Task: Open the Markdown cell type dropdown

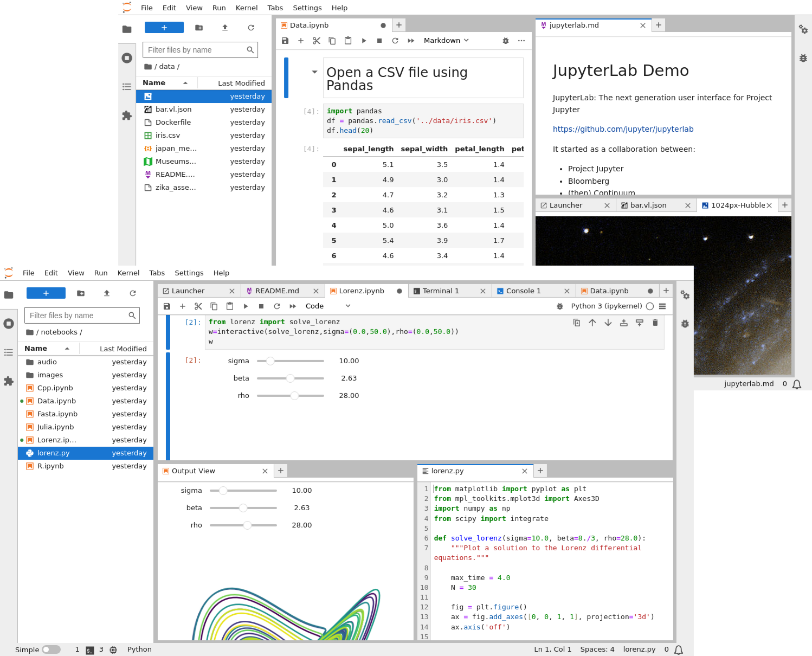Action: (446, 41)
